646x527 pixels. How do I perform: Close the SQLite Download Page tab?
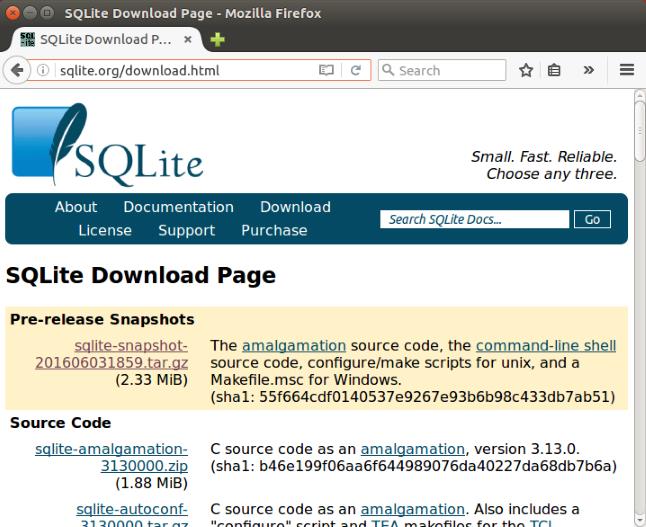point(187,40)
